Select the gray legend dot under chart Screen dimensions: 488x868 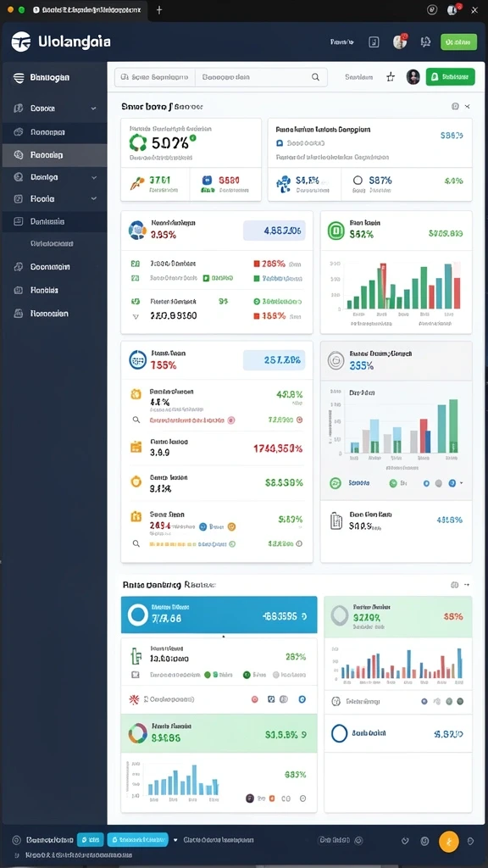[439, 483]
